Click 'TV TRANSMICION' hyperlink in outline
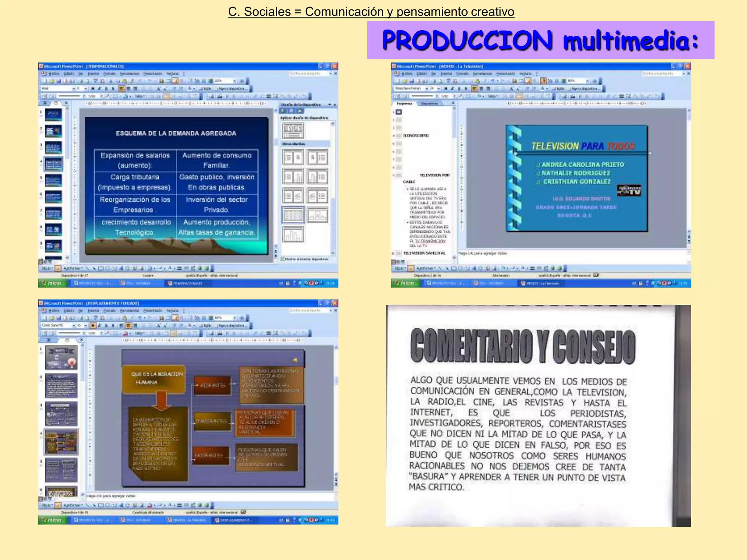747x560 pixels. 430,241
